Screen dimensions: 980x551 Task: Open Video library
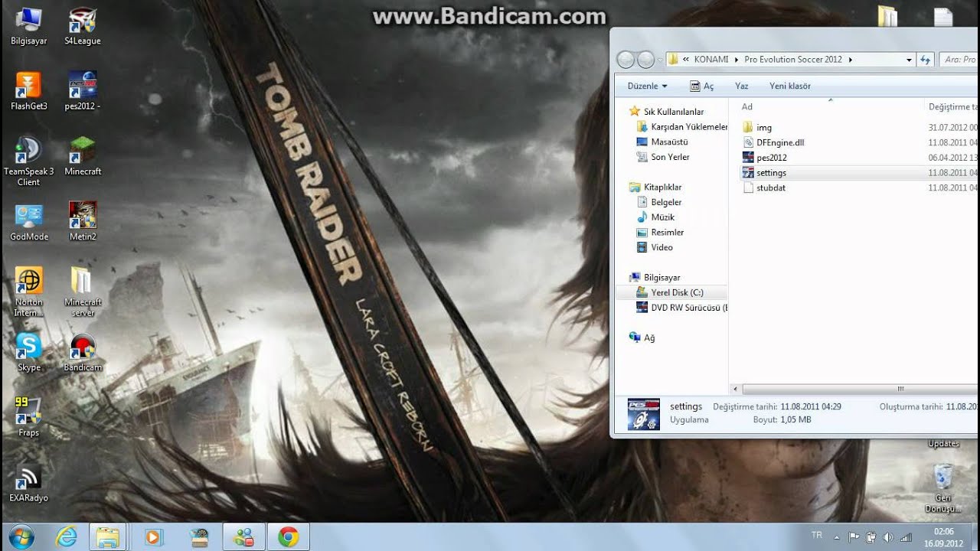tap(655, 247)
